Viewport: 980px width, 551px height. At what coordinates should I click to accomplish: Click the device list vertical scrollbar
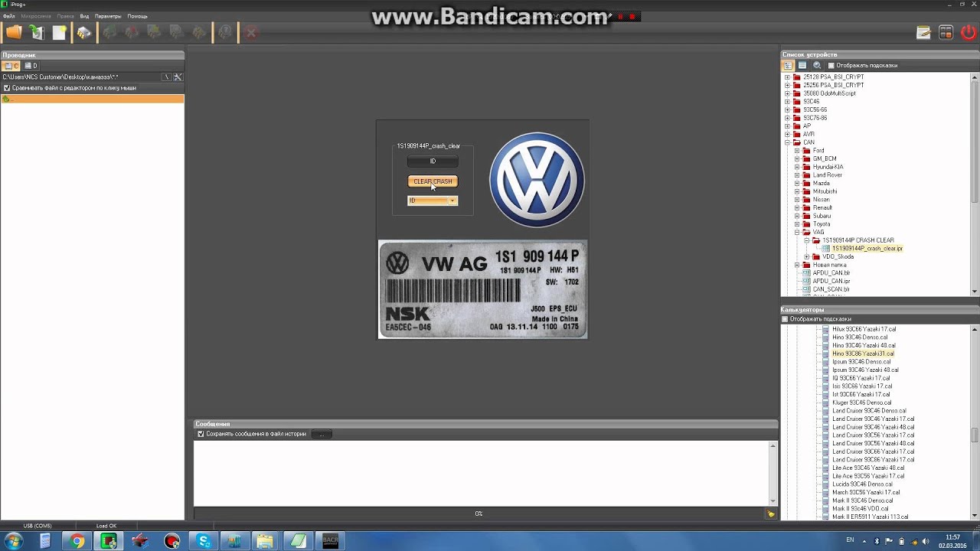[x=975, y=184]
